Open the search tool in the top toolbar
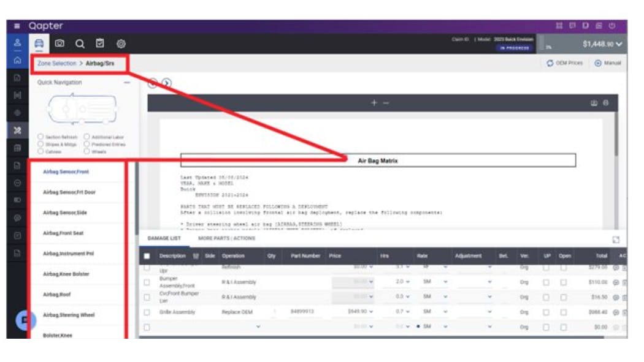Screen dimensions: 644x362 click(x=80, y=43)
